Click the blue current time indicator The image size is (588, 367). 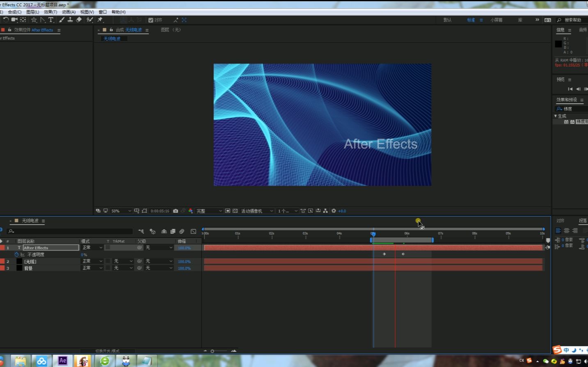click(373, 234)
